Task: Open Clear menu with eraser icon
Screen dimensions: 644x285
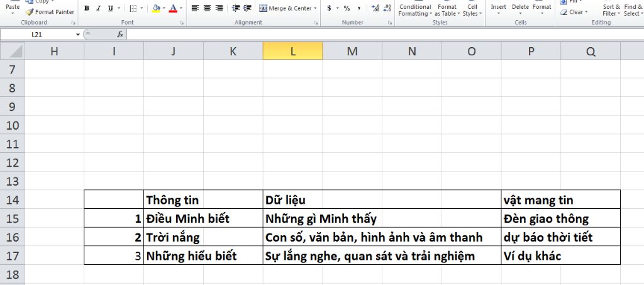Action: point(574,12)
